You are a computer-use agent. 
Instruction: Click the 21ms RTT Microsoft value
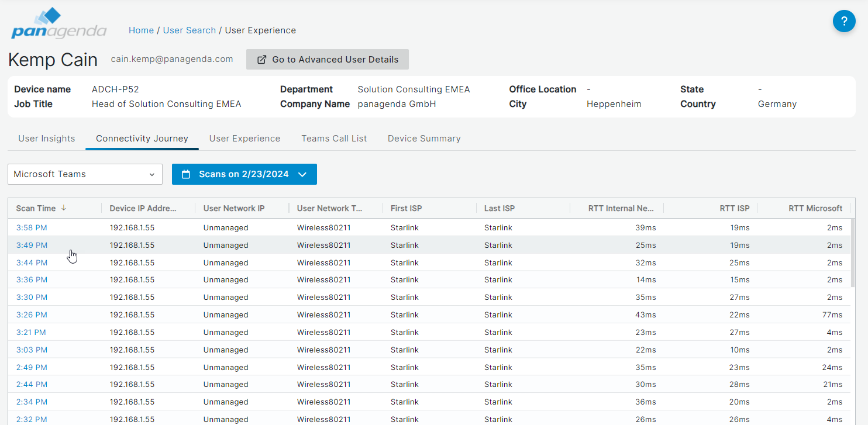pyautogui.click(x=832, y=384)
